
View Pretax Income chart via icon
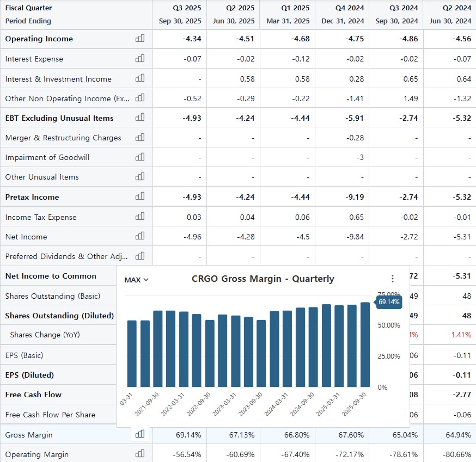click(140, 196)
